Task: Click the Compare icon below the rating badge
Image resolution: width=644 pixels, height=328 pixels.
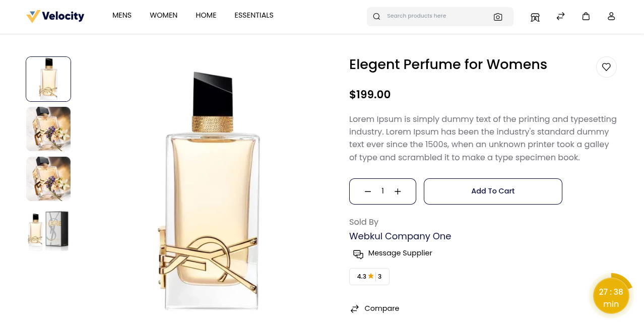Action: pyautogui.click(x=354, y=308)
